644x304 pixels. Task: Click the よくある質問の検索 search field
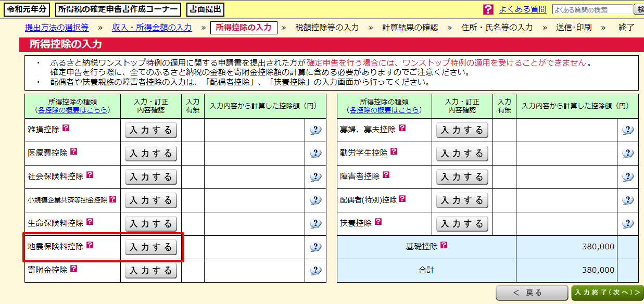592,9
